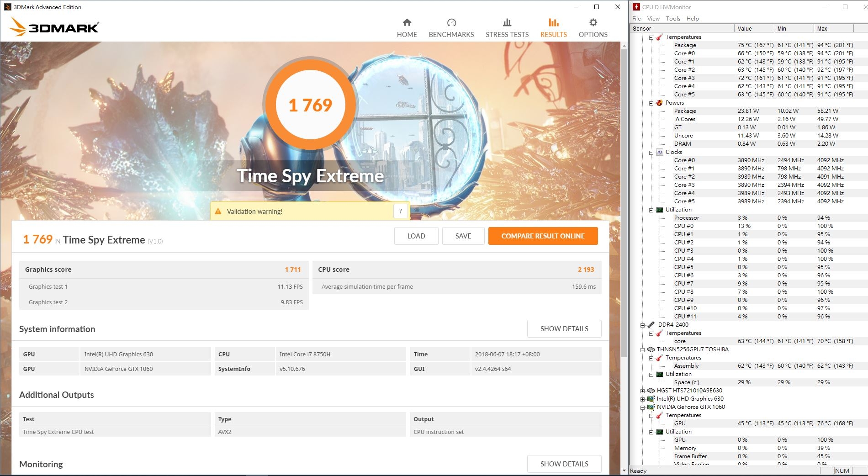Click the CPU Temperatures thermometer icon
Image resolution: width=868 pixels, height=476 pixels.
659,37
